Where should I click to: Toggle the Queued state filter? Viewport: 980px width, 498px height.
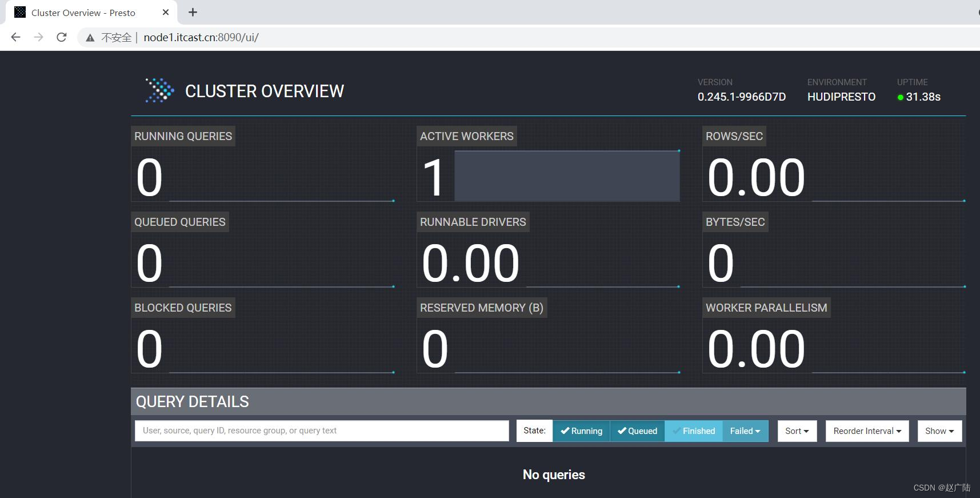click(x=637, y=431)
